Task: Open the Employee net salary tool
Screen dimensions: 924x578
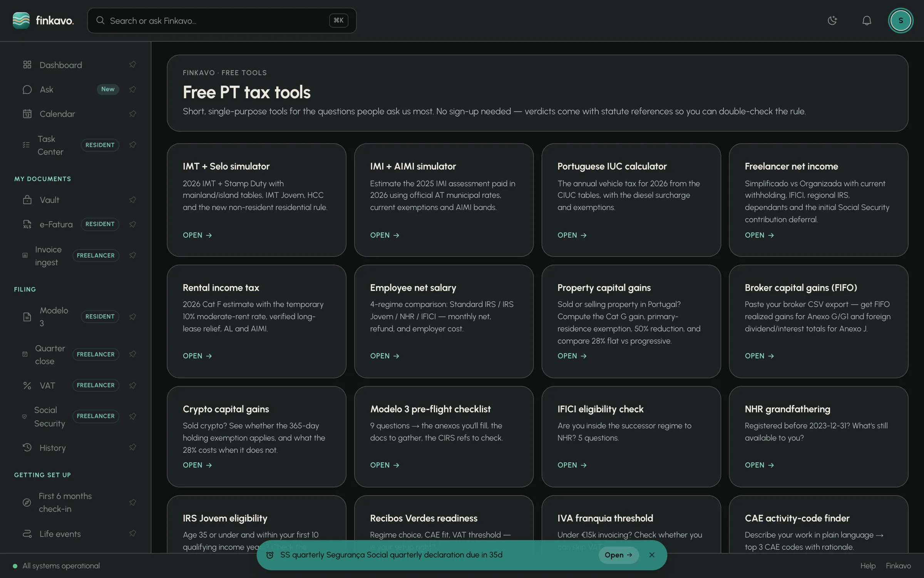Action: click(x=385, y=356)
